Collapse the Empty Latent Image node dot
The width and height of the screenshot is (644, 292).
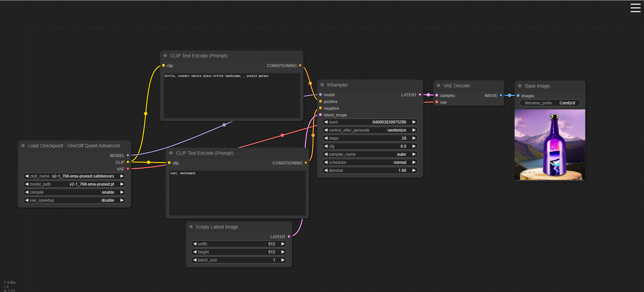click(x=191, y=227)
